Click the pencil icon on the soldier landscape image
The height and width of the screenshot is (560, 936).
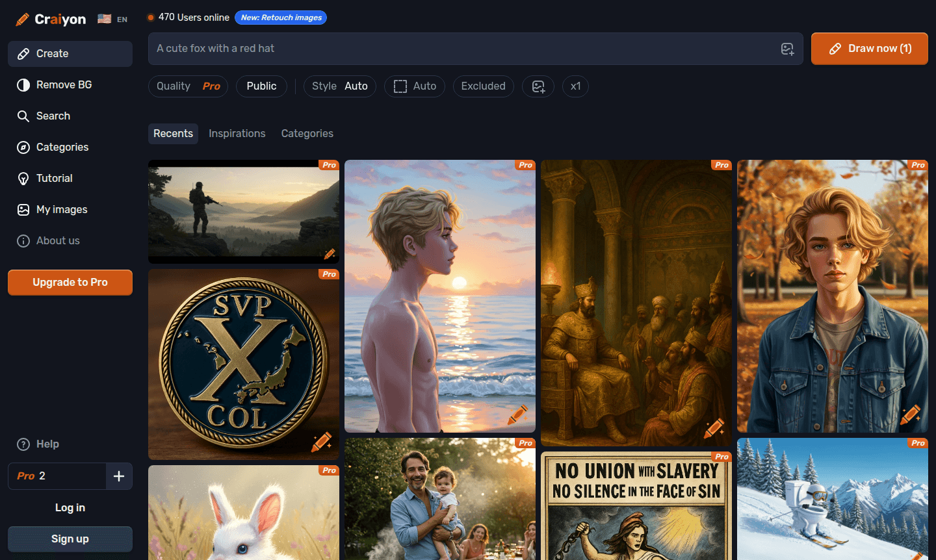click(x=330, y=253)
